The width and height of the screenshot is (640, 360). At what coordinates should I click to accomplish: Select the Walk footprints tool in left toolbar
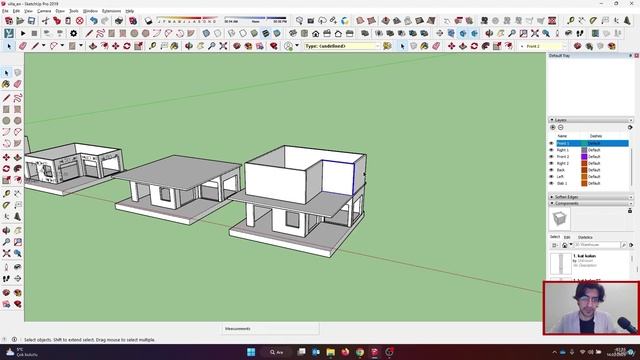click(6, 279)
